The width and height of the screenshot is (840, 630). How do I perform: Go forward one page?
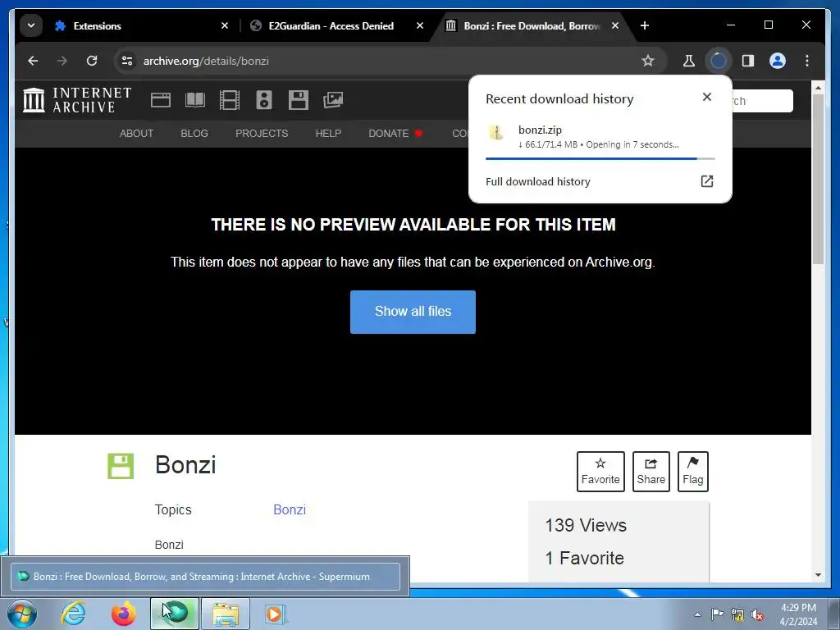[62, 61]
